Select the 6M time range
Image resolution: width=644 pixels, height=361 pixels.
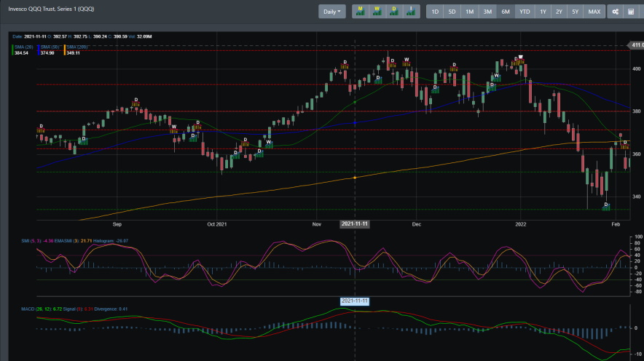point(506,12)
